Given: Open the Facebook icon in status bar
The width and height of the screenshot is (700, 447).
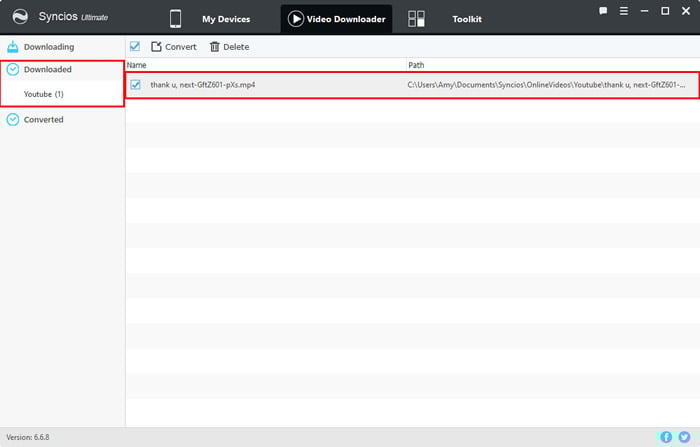Looking at the screenshot, I should pos(666,437).
